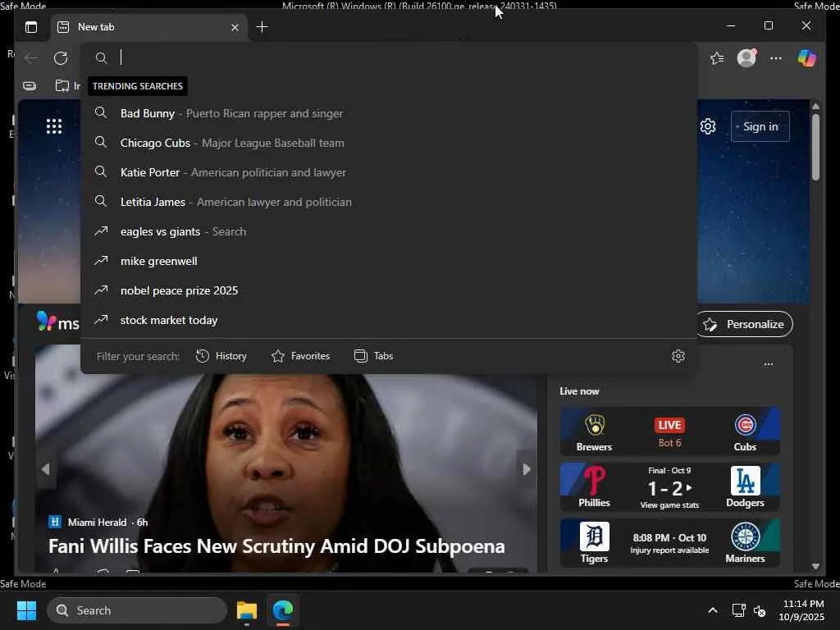Open File Explorer from taskbar
Image resolution: width=840 pixels, height=630 pixels.
(247, 610)
